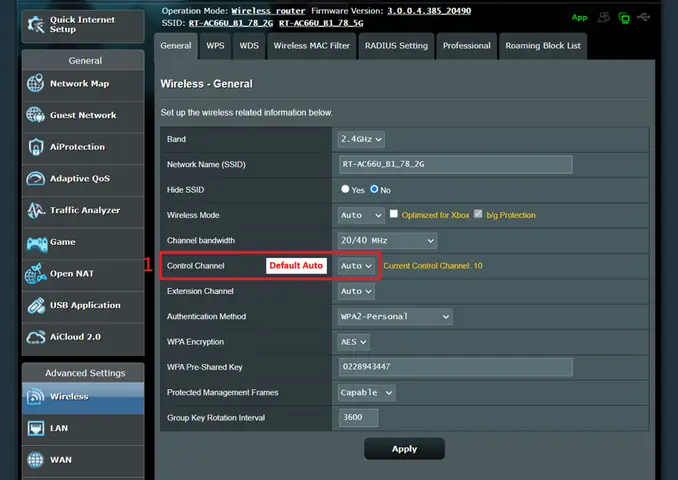Click the firmware version 3.0.0.4.385_20490 link

429,11
